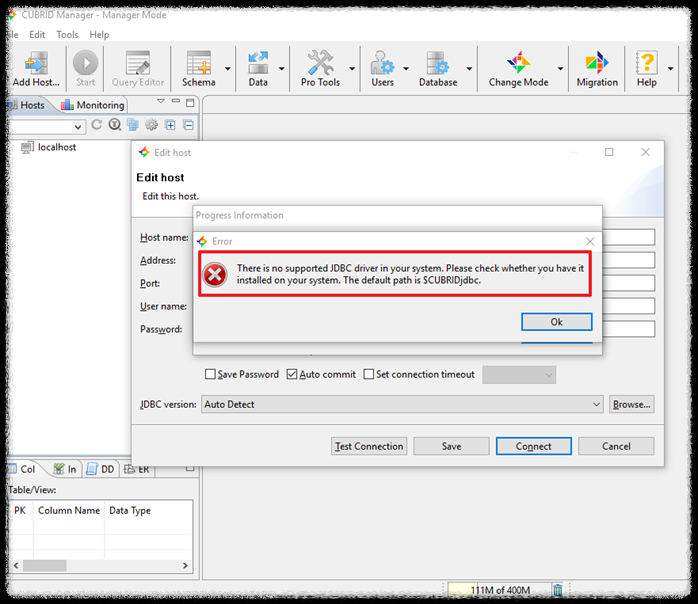Open the Users dropdown arrow

(406, 69)
